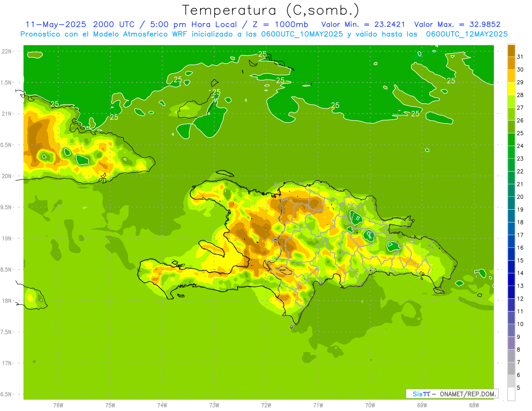Click the '19N' latitude label
The width and height of the screenshot is (532, 411).
pyautogui.click(x=6, y=238)
